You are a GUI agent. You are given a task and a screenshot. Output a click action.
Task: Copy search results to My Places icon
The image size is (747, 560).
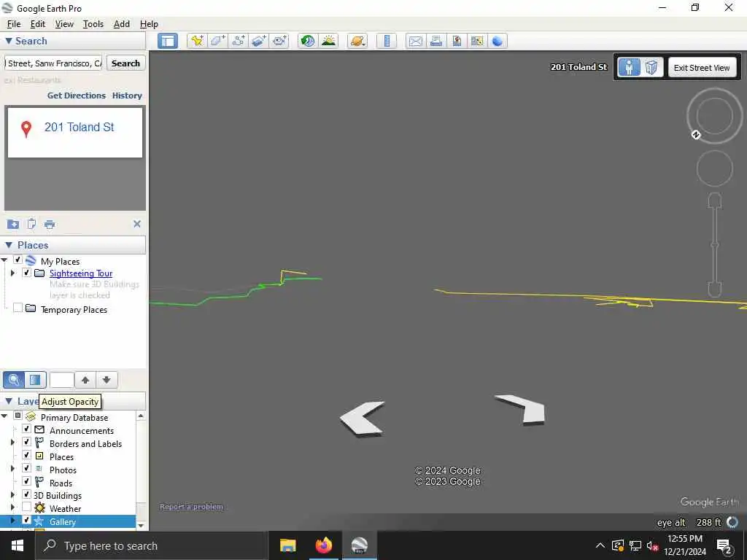pos(13,224)
